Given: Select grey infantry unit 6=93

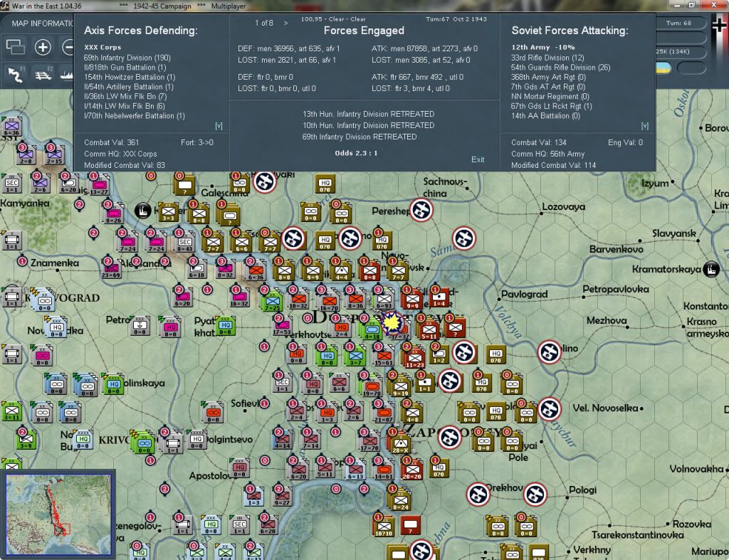Looking at the screenshot, I should (384, 300).
